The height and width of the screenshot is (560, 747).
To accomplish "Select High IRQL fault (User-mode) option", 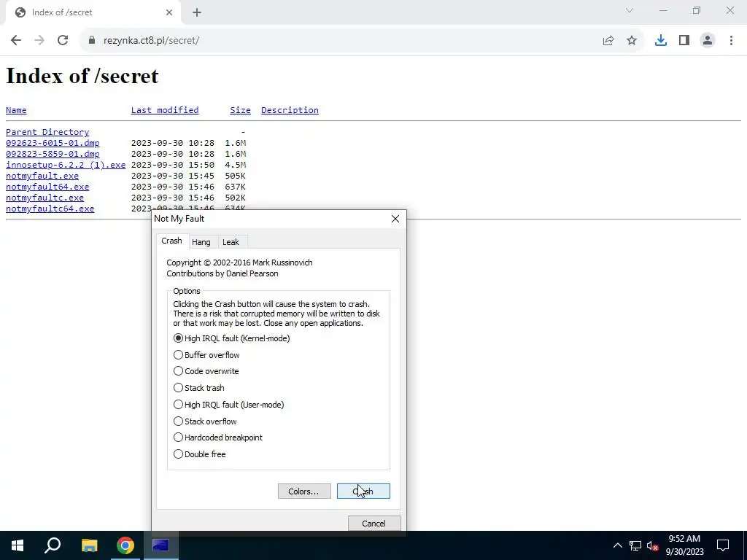I will pyautogui.click(x=229, y=404).
